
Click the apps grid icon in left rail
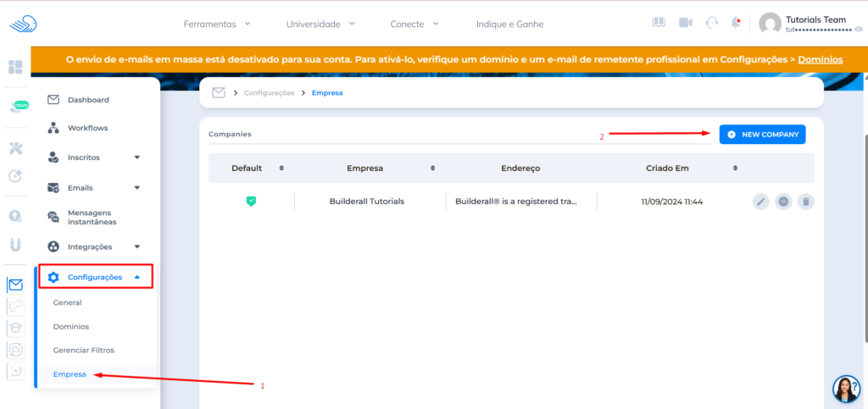point(15,67)
